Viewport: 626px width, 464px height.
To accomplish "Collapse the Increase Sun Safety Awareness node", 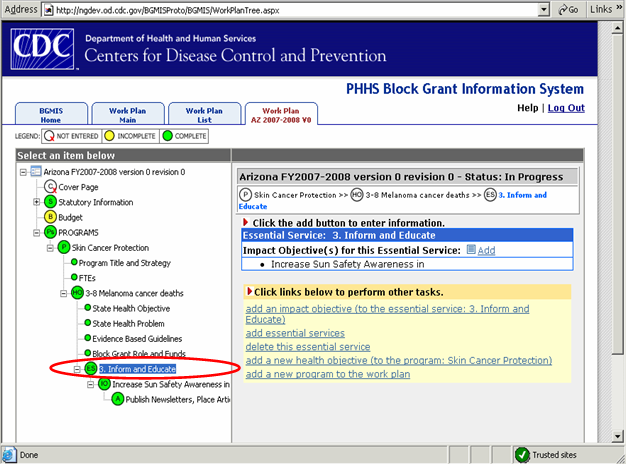I will pyautogui.click(x=91, y=385).
